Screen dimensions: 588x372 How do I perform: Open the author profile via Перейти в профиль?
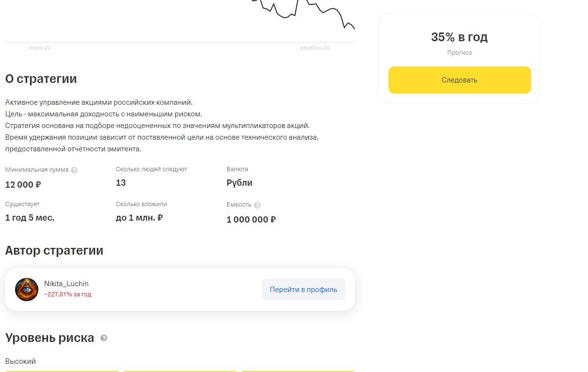pyautogui.click(x=303, y=290)
